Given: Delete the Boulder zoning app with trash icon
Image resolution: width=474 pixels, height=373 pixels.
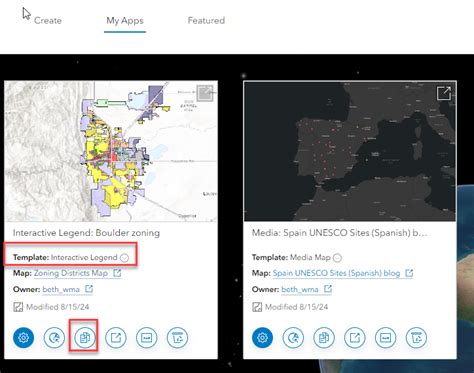Looking at the screenshot, I should click(x=177, y=338).
